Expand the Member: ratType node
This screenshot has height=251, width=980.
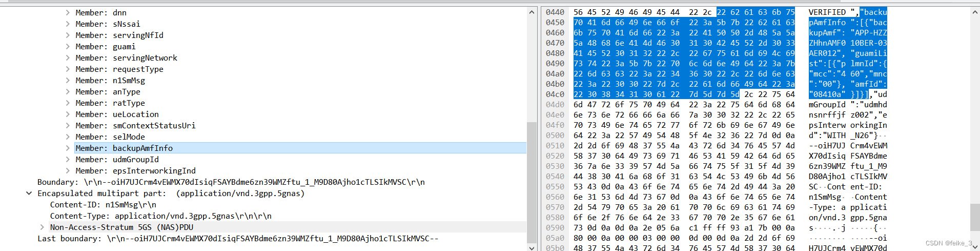(x=68, y=103)
